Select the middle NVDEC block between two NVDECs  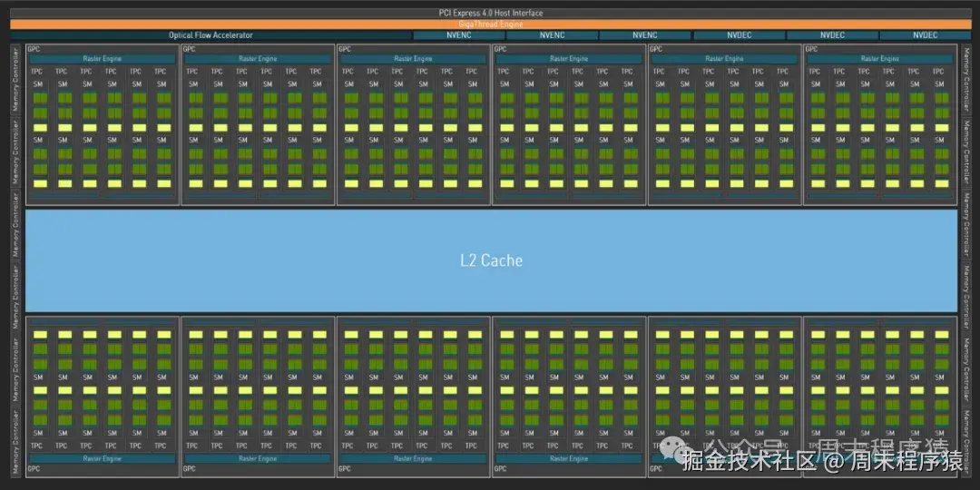pyautogui.click(x=832, y=35)
